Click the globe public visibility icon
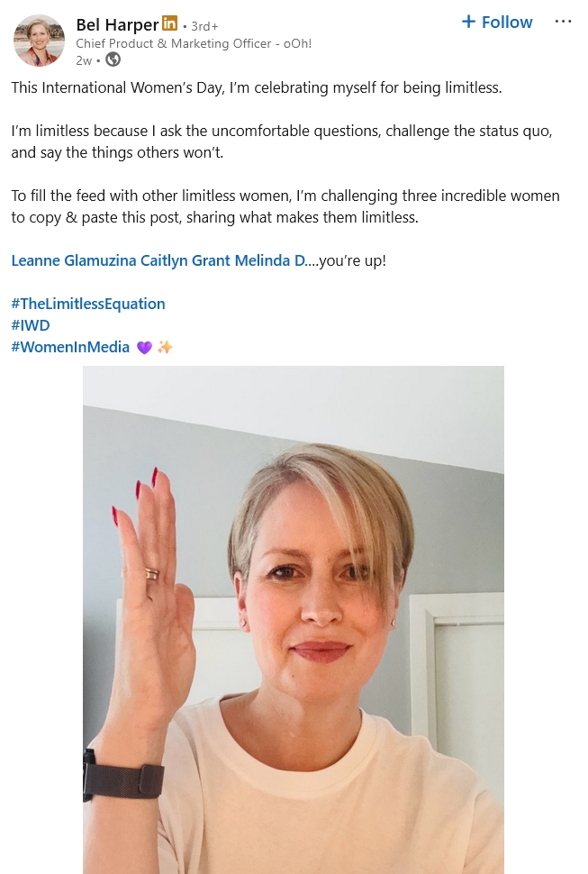This screenshot has height=874, width=588. (x=113, y=59)
